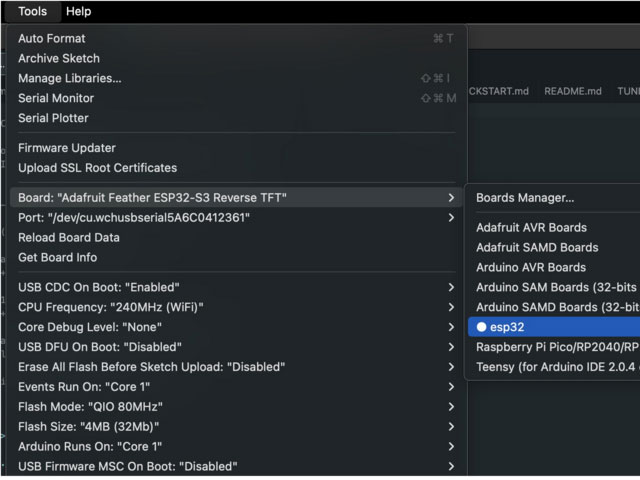
Task: Click Flash Mode: QIO 80MHz entry
Action: [x=236, y=407]
